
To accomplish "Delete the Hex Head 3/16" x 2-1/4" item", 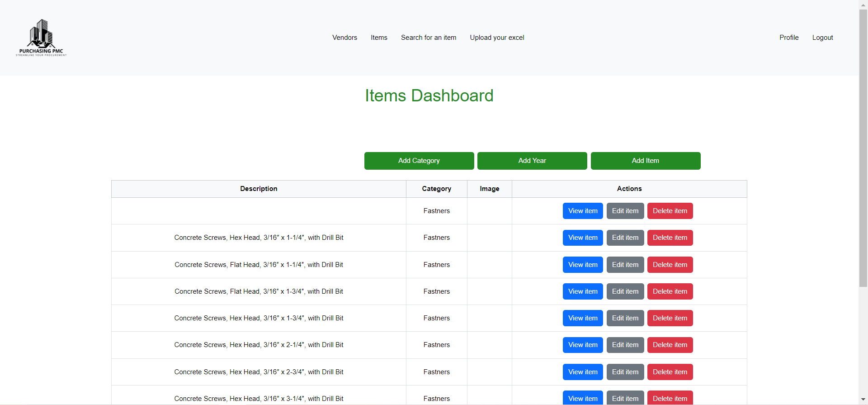I will coord(670,345).
